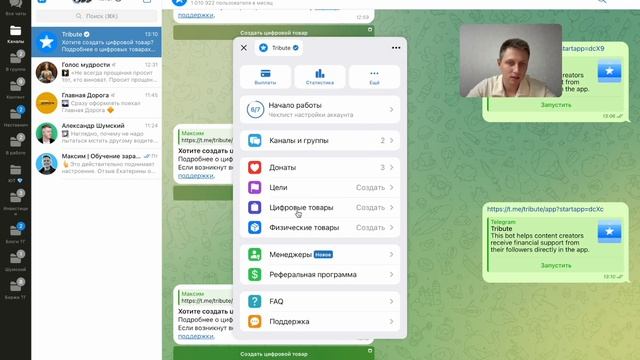The image size is (640, 360).
Task: Expand the Поддержка row chevron
Action: pyautogui.click(x=391, y=321)
